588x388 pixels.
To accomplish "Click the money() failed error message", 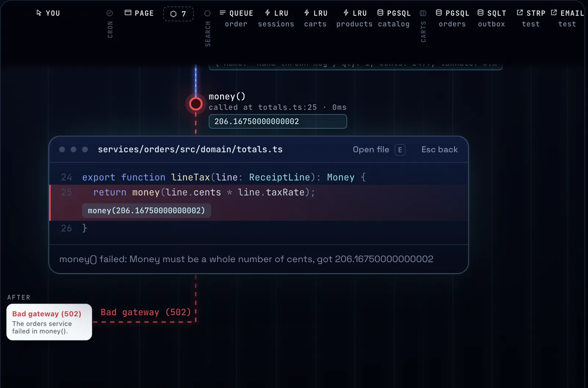I will [246, 259].
